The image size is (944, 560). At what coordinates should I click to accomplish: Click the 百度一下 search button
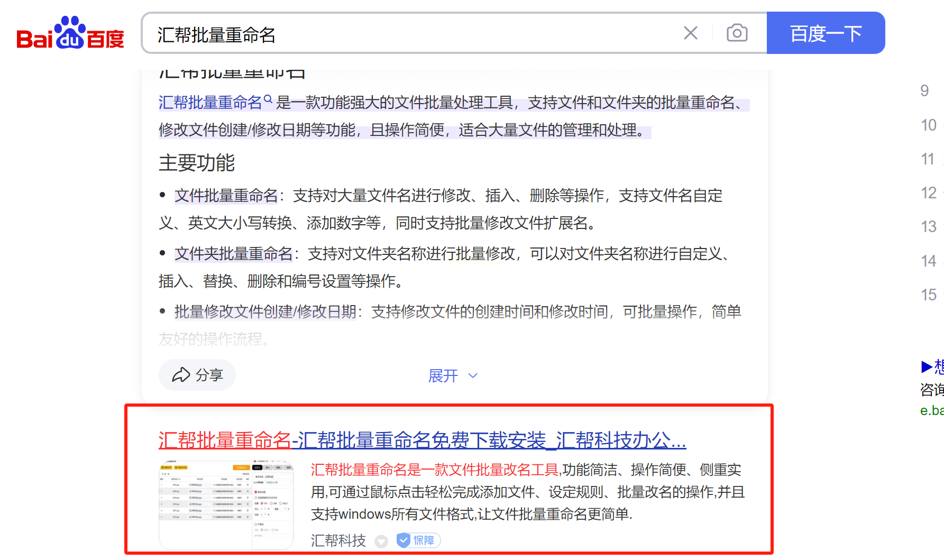click(x=826, y=33)
